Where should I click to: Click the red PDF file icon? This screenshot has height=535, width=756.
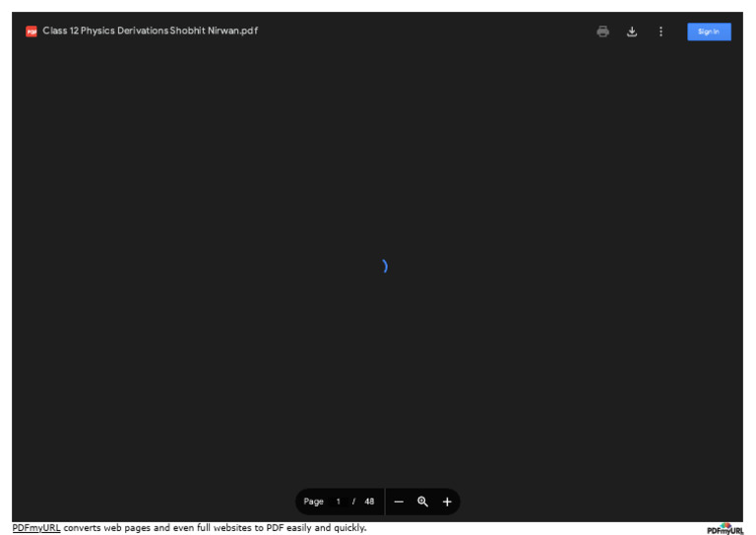(x=31, y=32)
